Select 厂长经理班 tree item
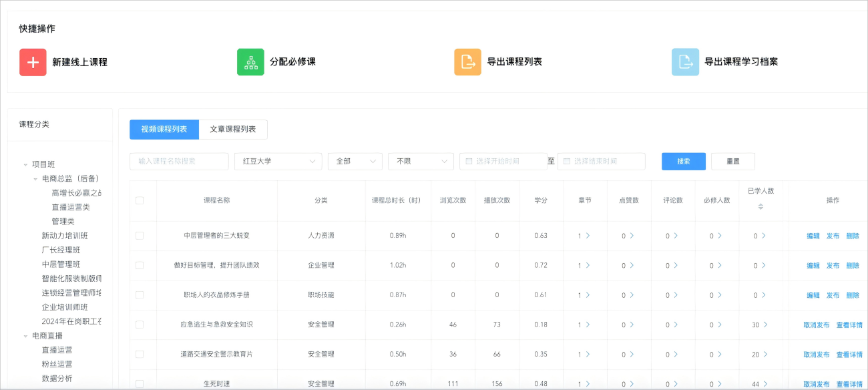Image resolution: width=868 pixels, height=390 pixels. 61,250
